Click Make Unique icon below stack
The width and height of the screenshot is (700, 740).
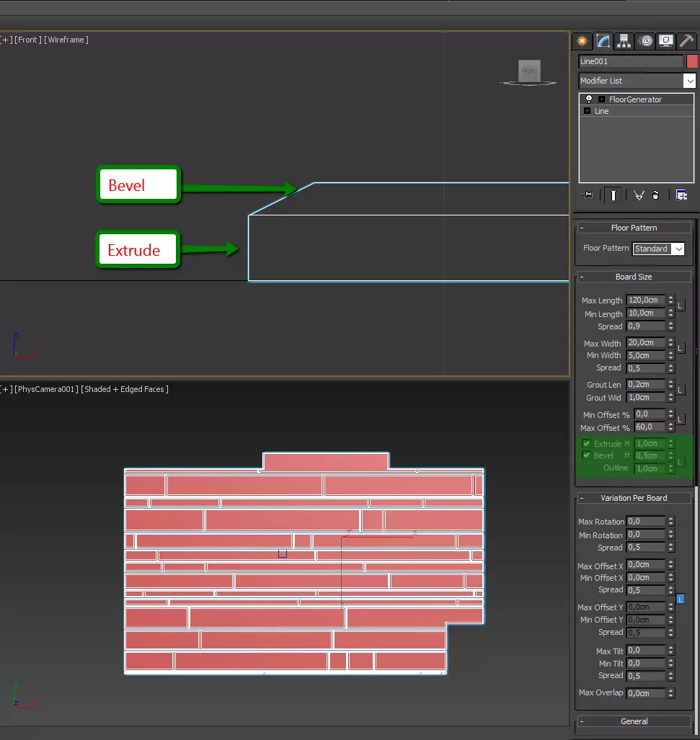point(639,195)
